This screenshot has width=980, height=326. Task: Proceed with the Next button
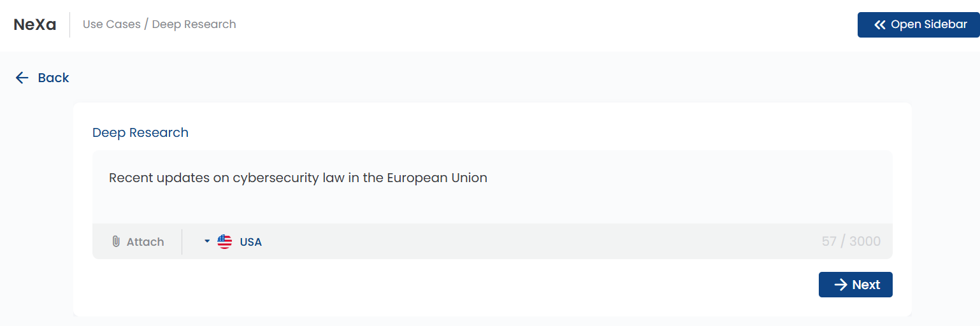(x=855, y=285)
